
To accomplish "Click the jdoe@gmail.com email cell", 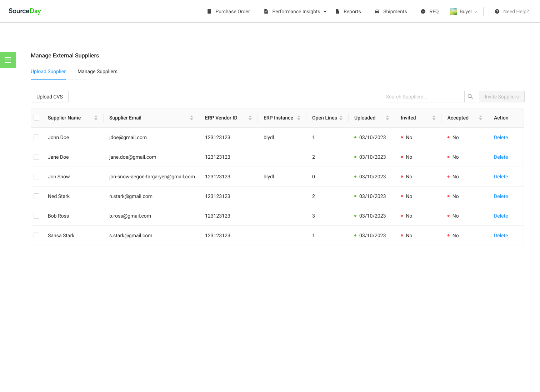I will coord(128,137).
